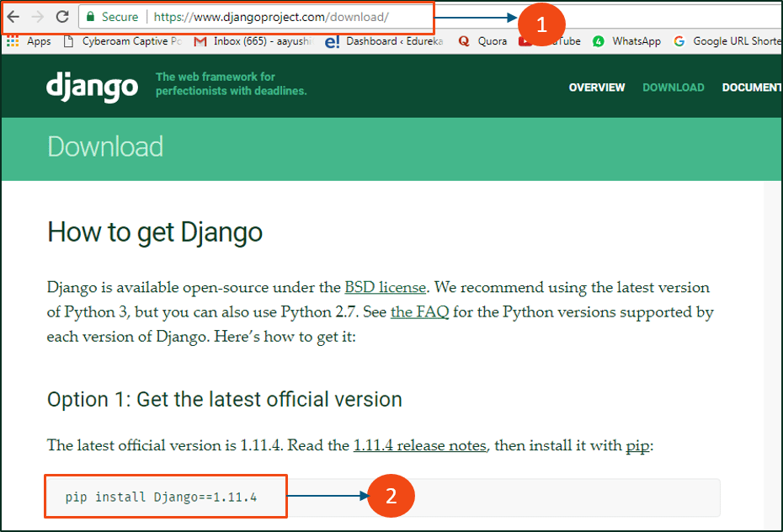The width and height of the screenshot is (783, 532).
Task: Click the django logo
Action: click(x=93, y=87)
